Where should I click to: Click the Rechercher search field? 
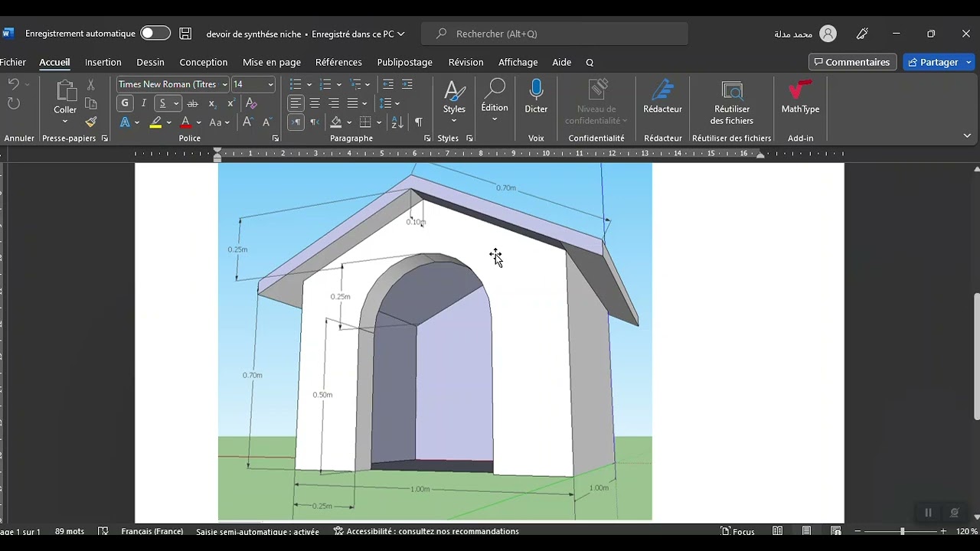(x=554, y=34)
